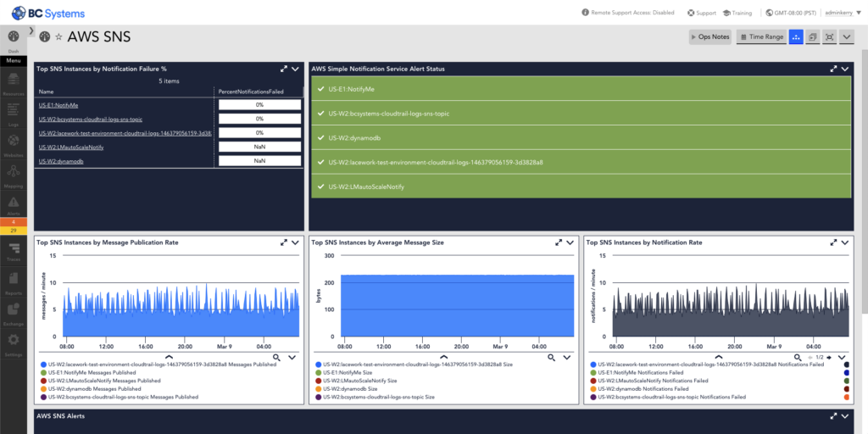Click magnifier in Message Publication Rate legend
This screenshot has width=868, height=434.
tap(276, 358)
